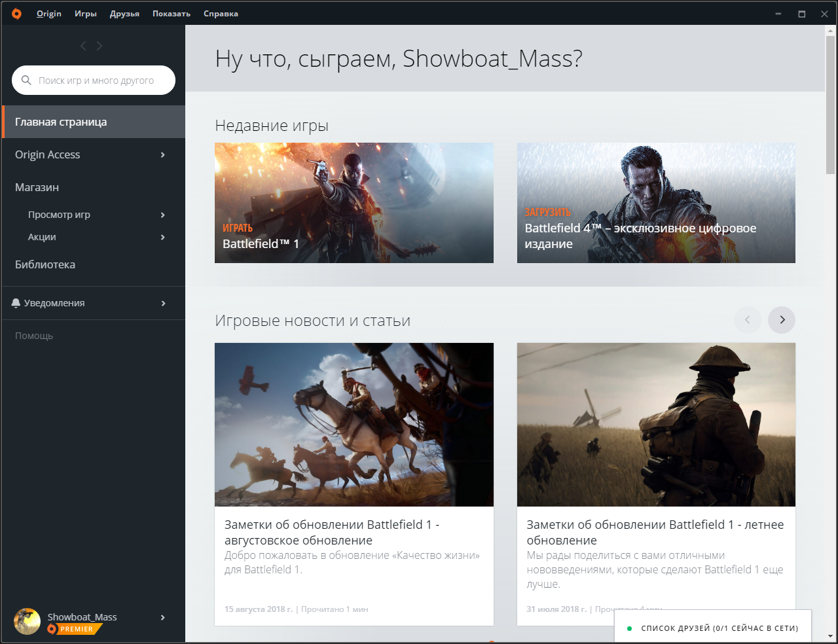Click the Акции sidebar item
Image resolution: width=838 pixels, height=644 pixels.
(42, 237)
